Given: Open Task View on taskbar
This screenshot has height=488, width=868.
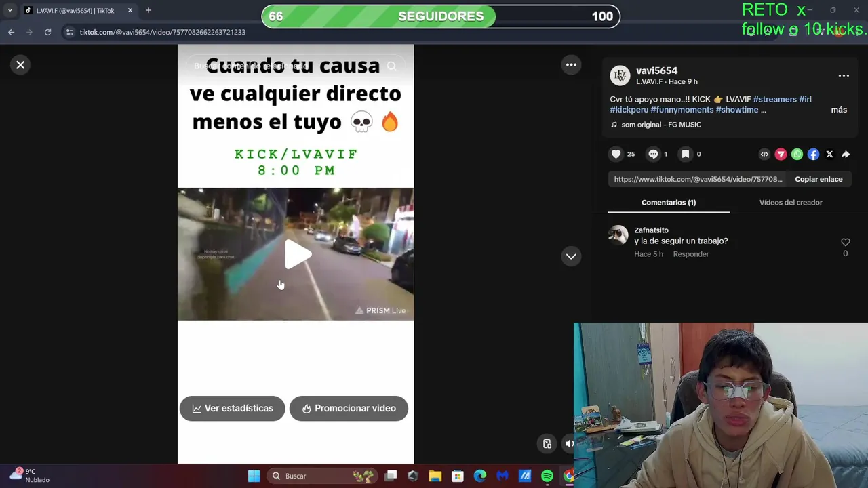Looking at the screenshot, I should [391, 476].
